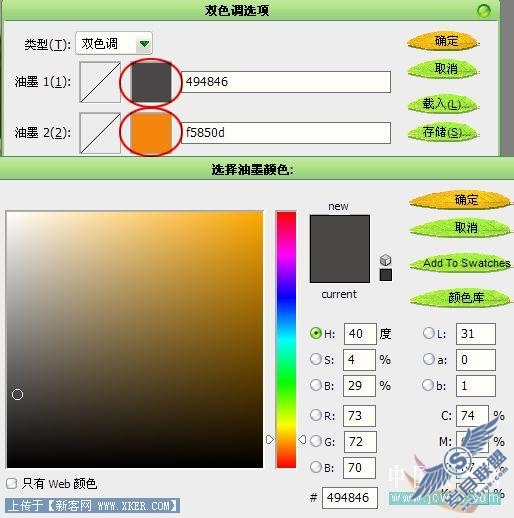This screenshot has height=518, width=514.
Task: Select the R red radio button
Action: [316, 415]
